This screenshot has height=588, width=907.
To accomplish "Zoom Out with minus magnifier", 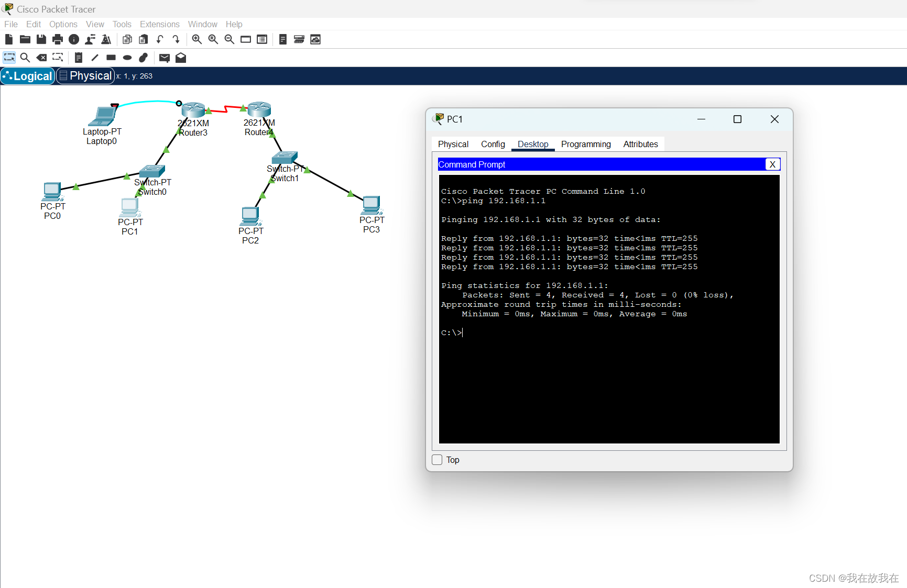I will coord(230,39).
